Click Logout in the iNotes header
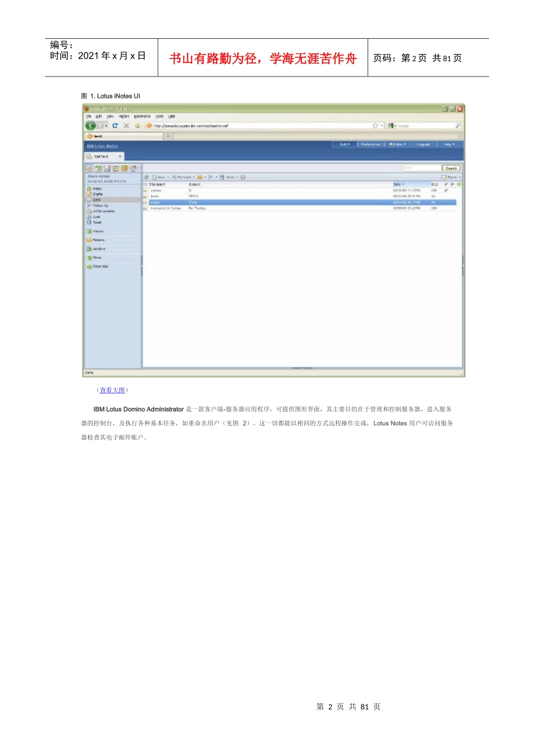The width and height of the screenshot is (534, 756). 423,145
